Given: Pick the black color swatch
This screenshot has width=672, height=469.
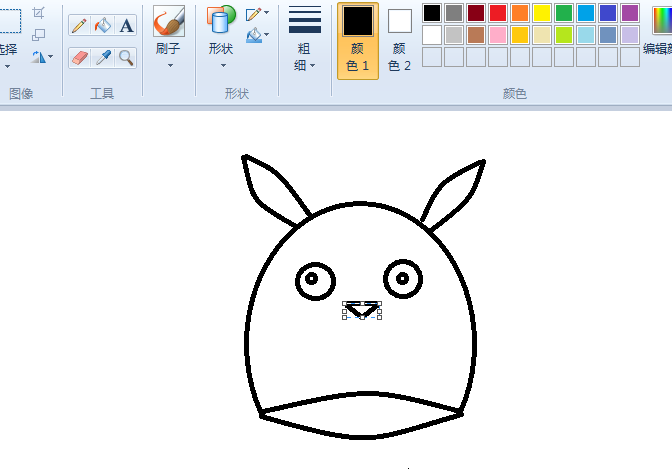Looking at the screenshot, I should 432,13.
